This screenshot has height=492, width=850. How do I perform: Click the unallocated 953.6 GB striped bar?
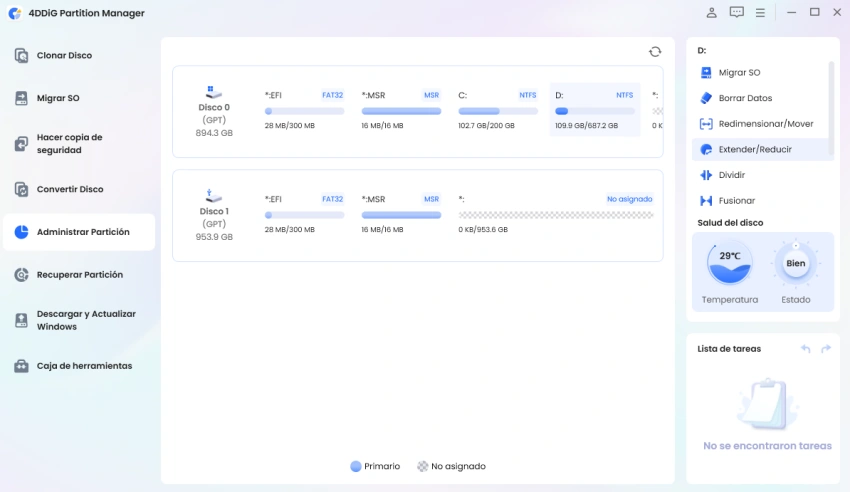tap(556, 215)
